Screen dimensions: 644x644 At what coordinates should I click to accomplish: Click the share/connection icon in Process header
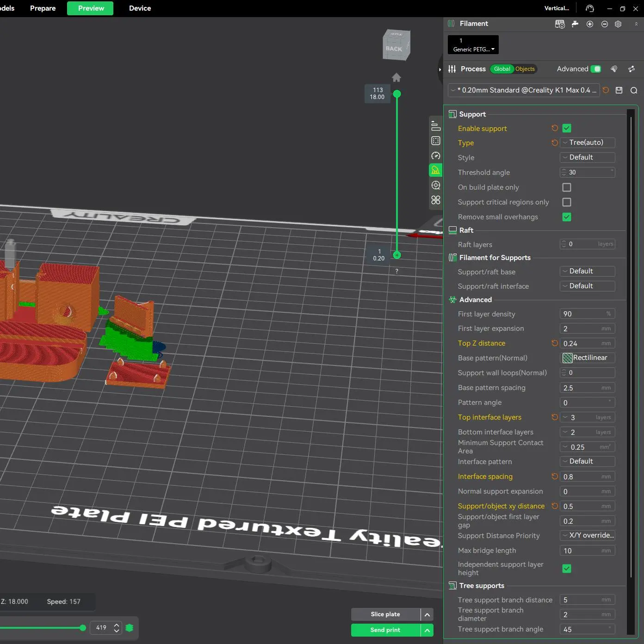tap(632, 69)
